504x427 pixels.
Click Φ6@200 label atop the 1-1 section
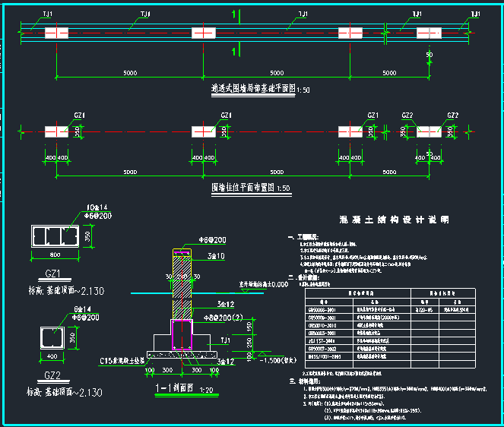pyautogui.click(x=212, y=240)
